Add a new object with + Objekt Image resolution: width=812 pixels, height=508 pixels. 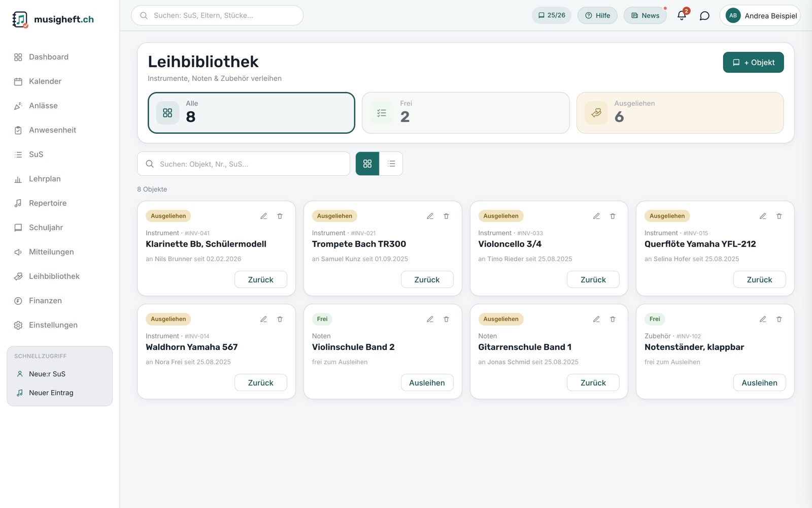click(x=753, y=62)
